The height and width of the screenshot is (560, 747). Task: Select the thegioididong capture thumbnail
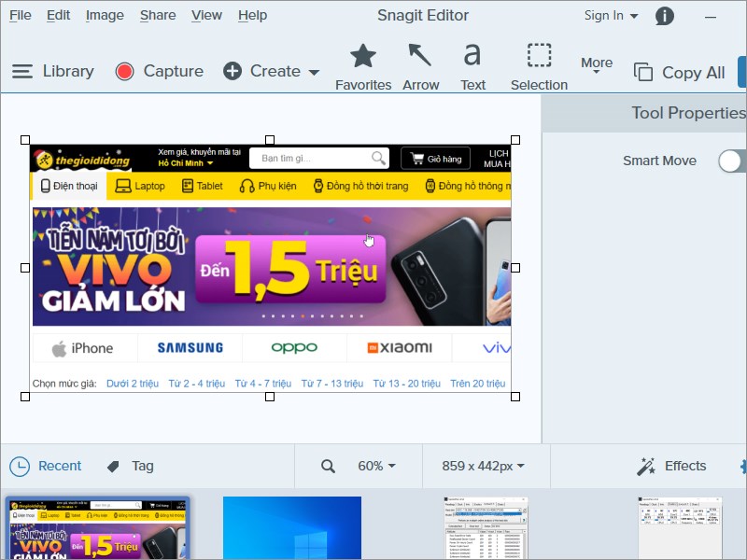click(x=98, y=528)
